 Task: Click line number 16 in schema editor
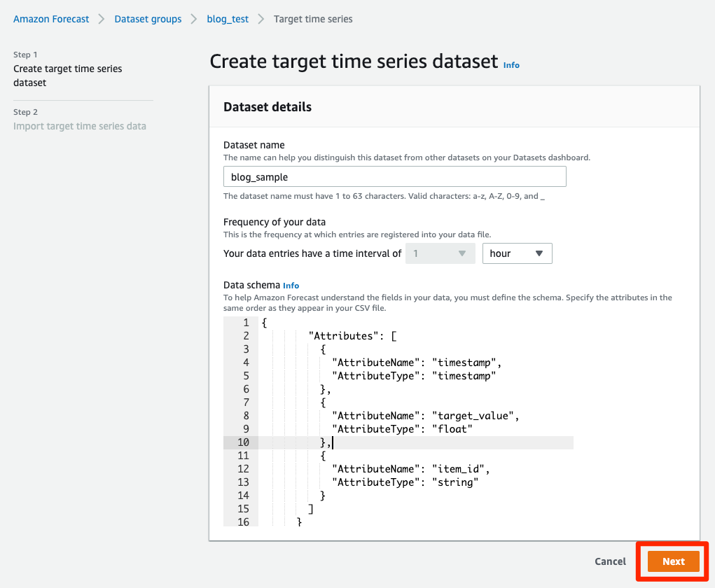click(x=242, y=521)
